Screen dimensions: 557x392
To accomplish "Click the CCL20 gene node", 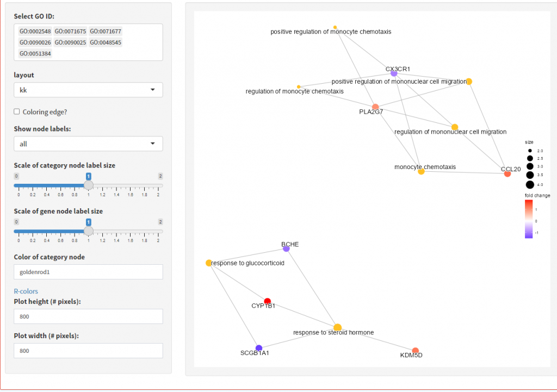I will [x=508, y=173].
